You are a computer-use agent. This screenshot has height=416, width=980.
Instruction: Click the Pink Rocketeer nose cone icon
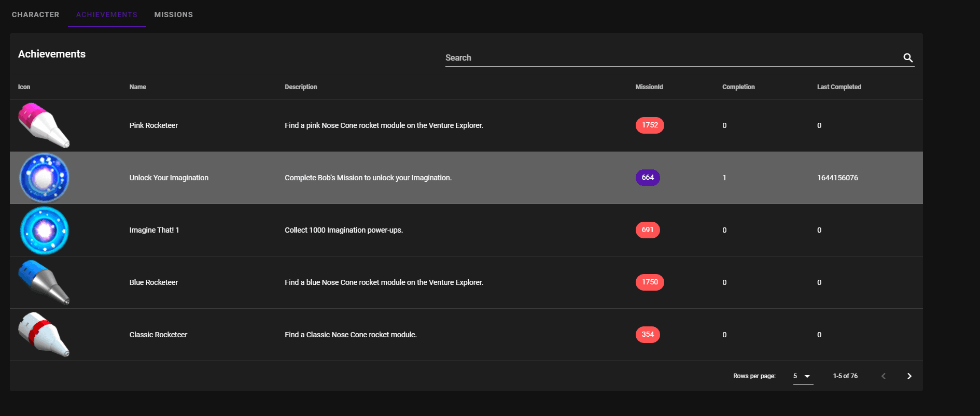click(x=44, y=125)
